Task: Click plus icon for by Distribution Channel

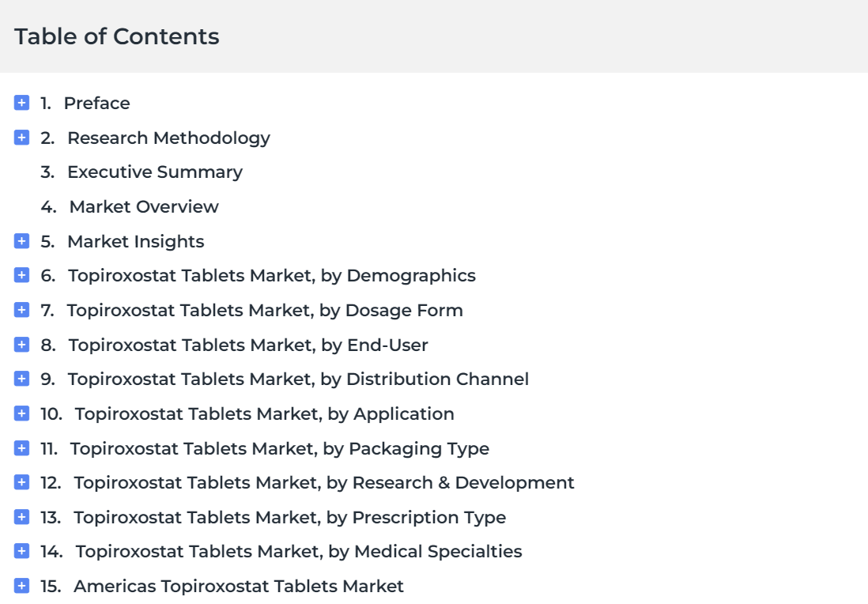Action: pyautogui.click(x=21, y=379)
